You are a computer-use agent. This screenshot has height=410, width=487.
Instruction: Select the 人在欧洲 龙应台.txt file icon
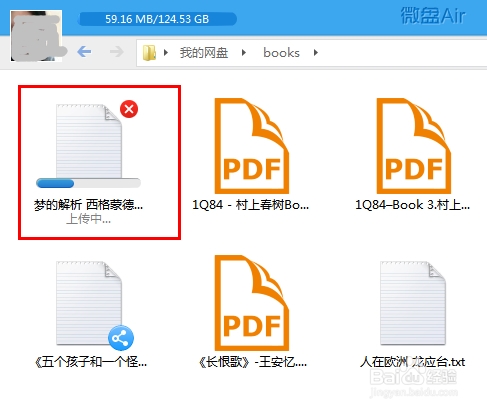413,303
